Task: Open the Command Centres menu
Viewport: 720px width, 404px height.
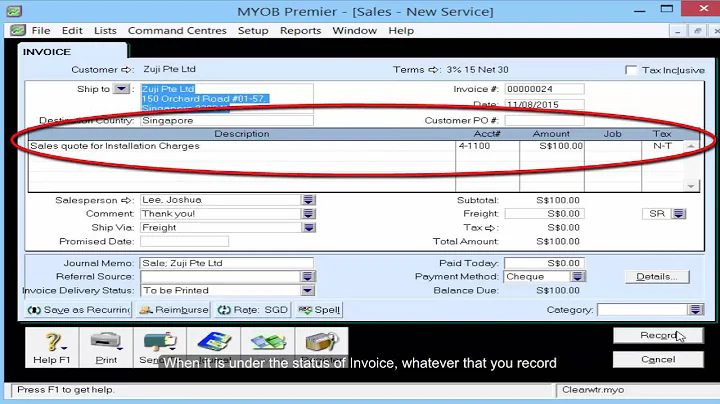Action: point(177,31)
